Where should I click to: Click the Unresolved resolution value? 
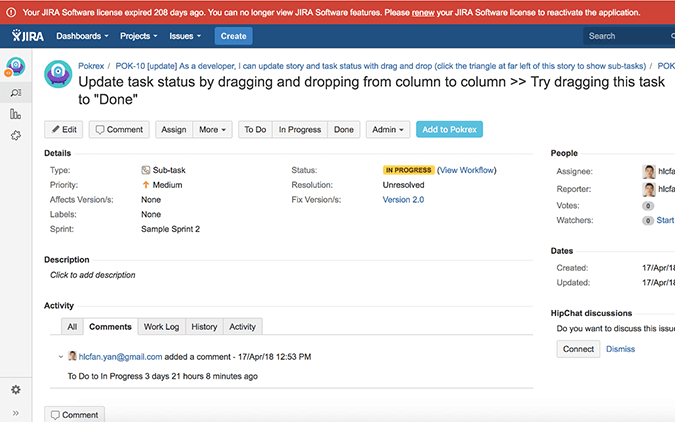tap(403, 185)
